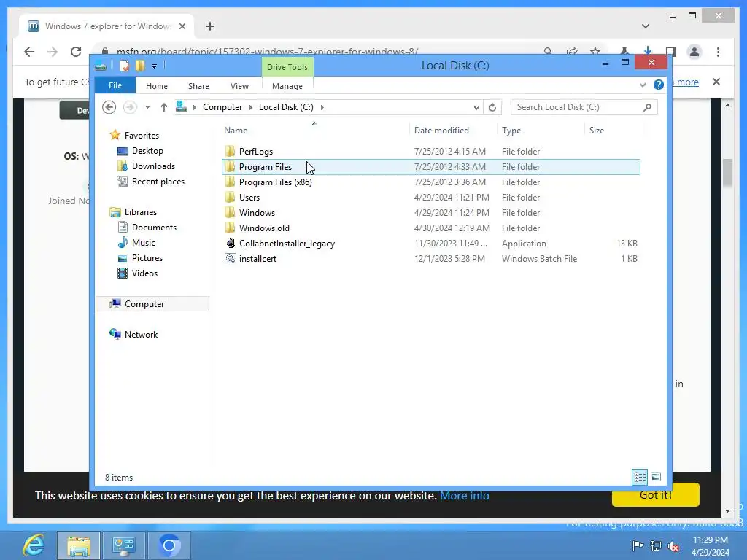Click the search magnifier icon in Explorer
Screen dimensions: 747x560
648,108
